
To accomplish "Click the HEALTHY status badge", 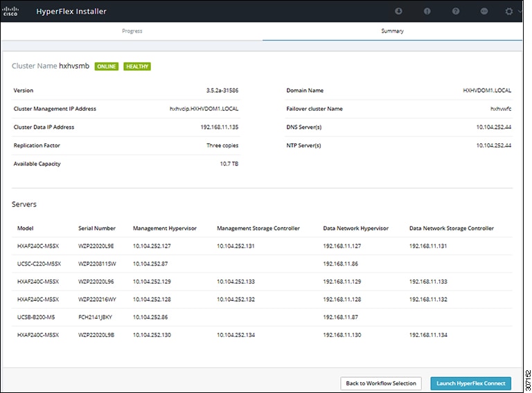I will point(137,66).
